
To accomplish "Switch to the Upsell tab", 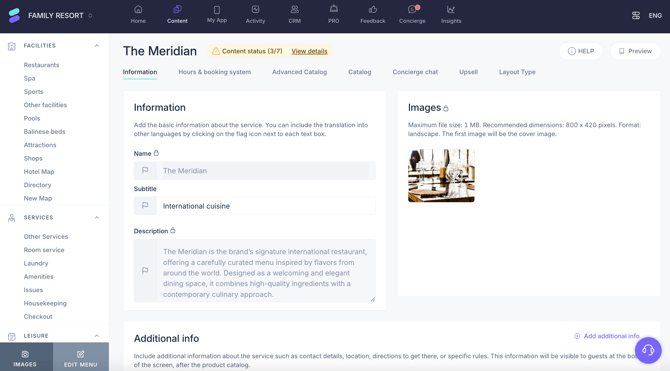I will point(468,72).
